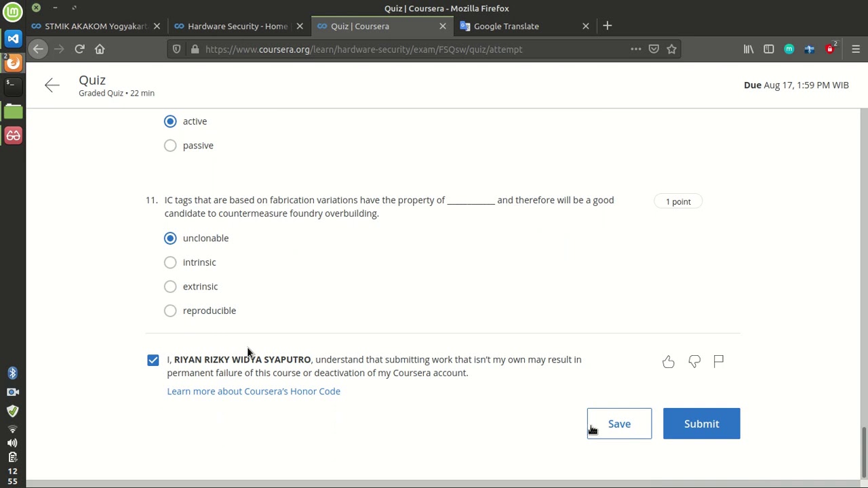Reload the page in Firefox toolbar
The height and width of the screenshot is (488, 868).
79,49
